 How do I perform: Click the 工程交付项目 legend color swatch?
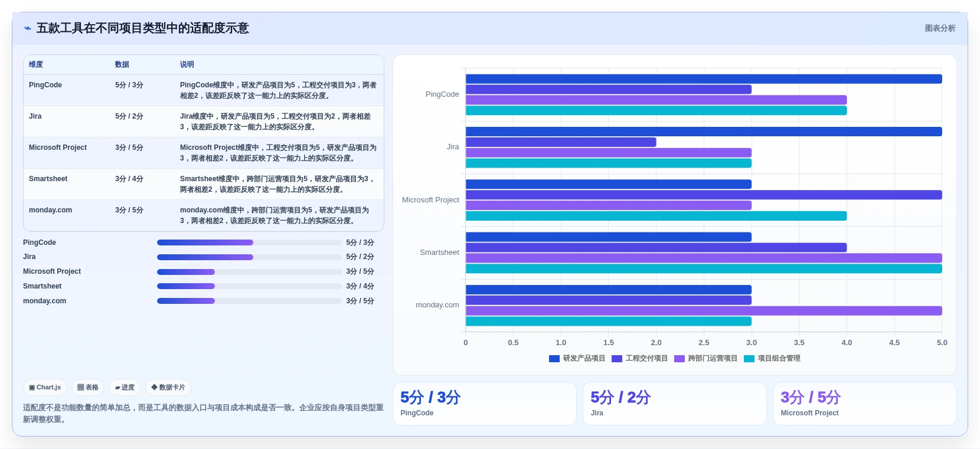(617, 359)
